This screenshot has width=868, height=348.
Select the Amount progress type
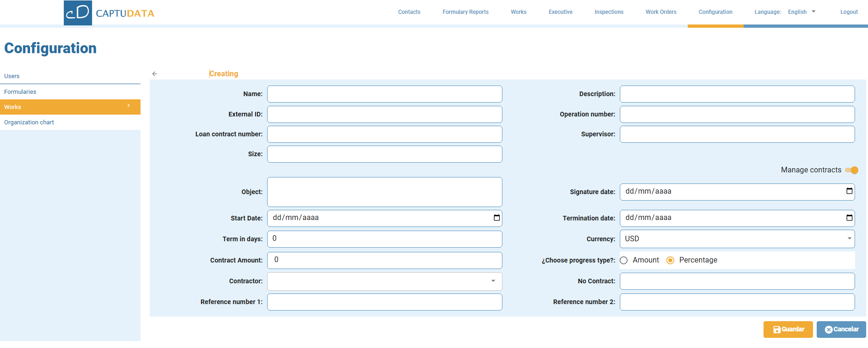(624, 260)
